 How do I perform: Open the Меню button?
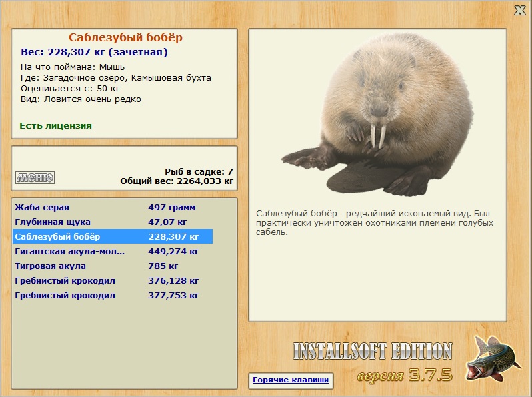coord(35,177)
